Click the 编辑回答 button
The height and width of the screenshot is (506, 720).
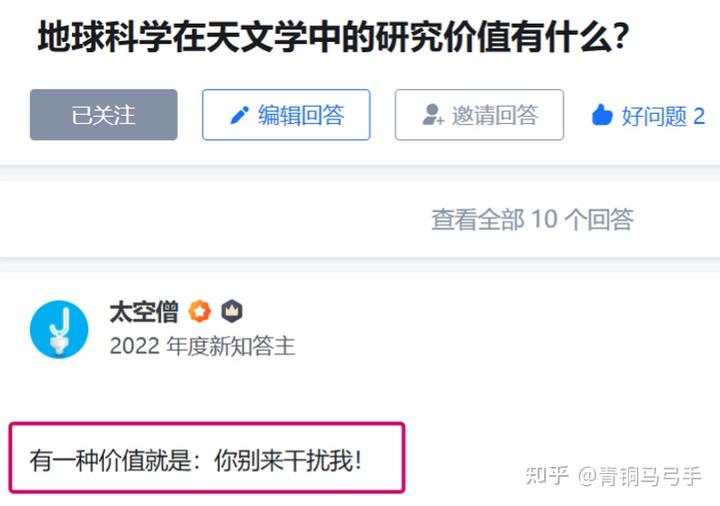tap(286, 115)
